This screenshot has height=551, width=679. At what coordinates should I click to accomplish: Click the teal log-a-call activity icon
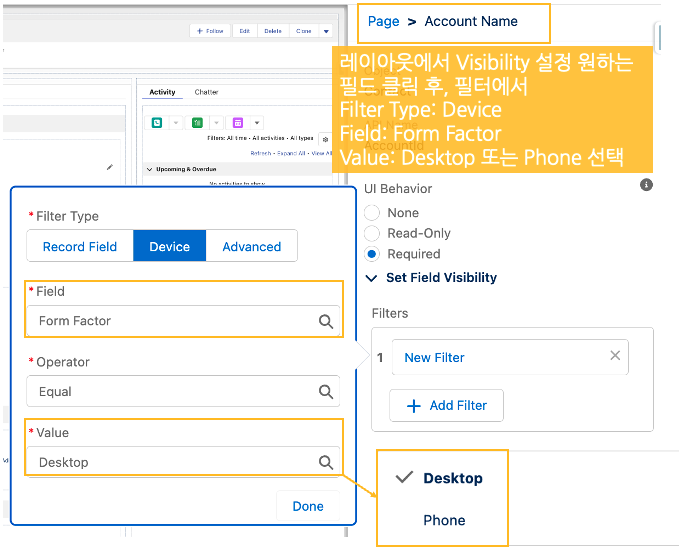click(158, 122)
